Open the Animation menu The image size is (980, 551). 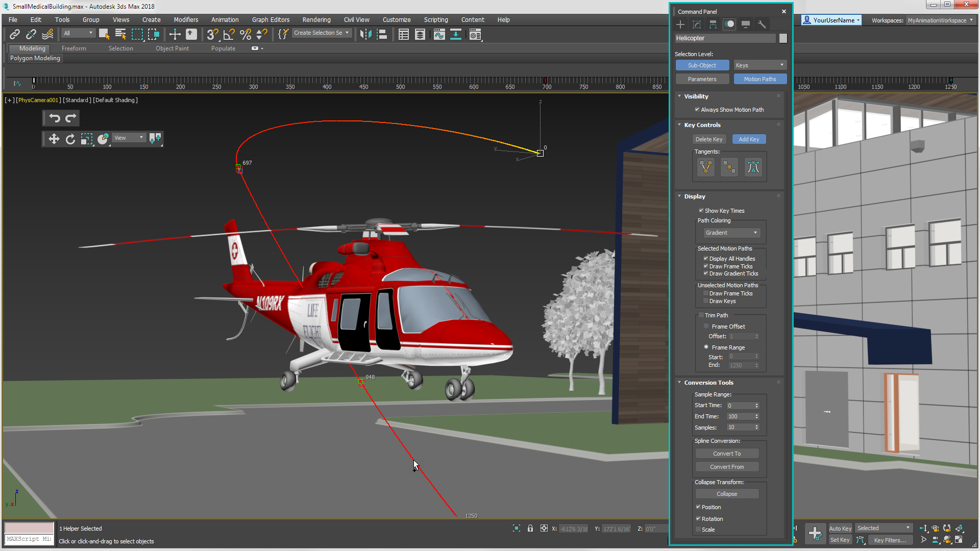click(225, 19)
